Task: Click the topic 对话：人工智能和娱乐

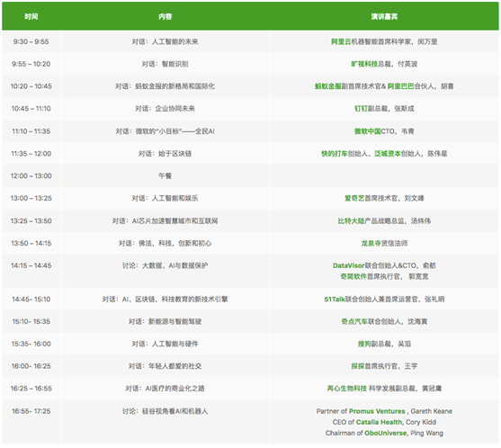Action: tap(165, 198)
